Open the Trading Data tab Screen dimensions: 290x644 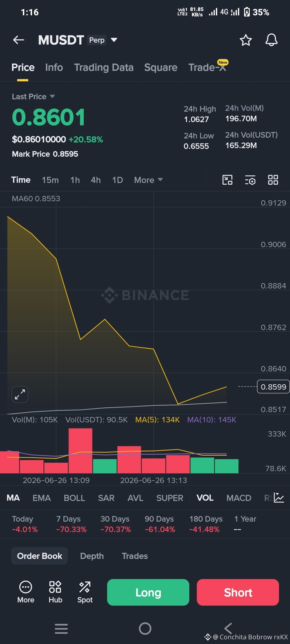pyautogui.click(x=104, y=67)
